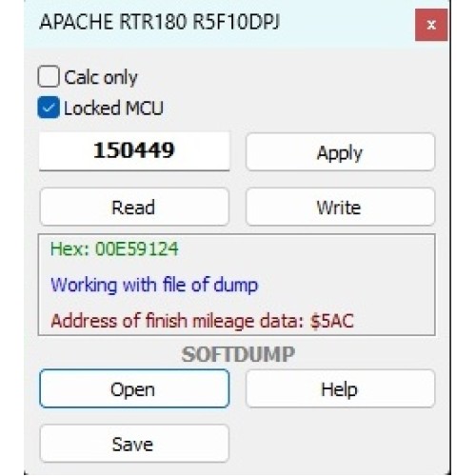Image resolution: width=476 pixels, height=476 pixels.
Task: Save the modified dump
Action: [134, 444]
